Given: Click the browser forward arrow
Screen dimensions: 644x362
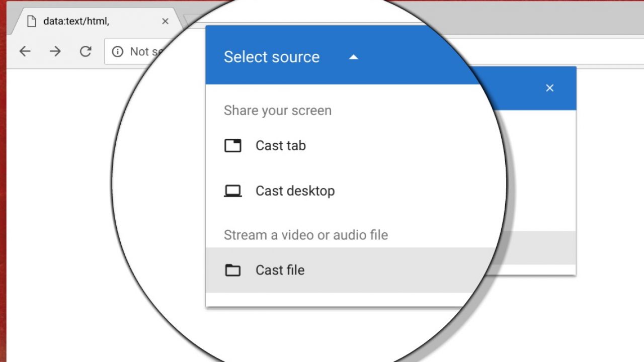Looking at the screenshot, I should (55, 51).
